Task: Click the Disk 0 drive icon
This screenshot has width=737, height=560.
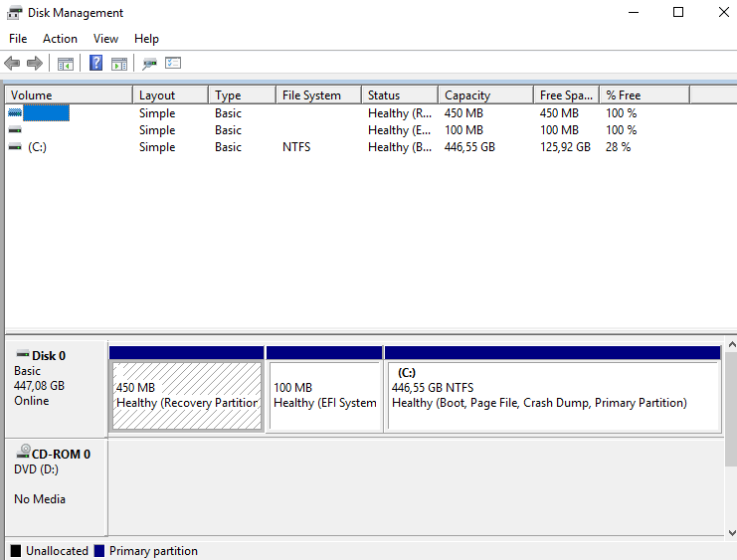Action: (23, 354)
